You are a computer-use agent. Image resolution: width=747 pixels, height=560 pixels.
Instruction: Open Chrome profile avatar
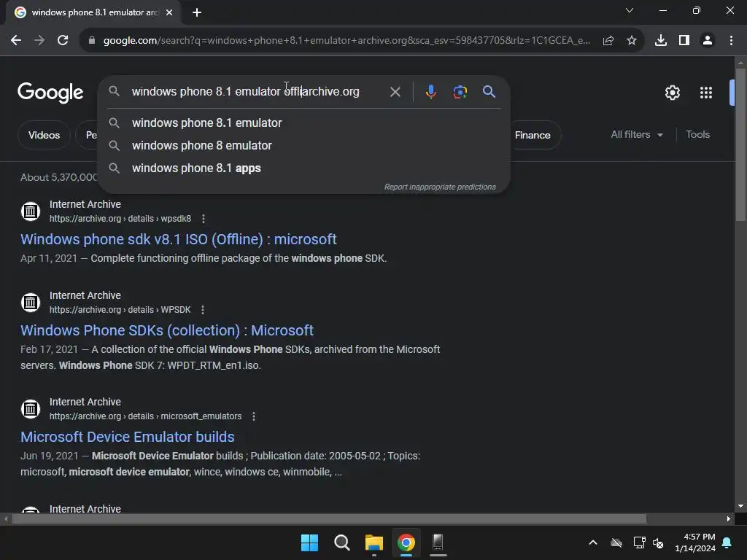tap(708, 41)
